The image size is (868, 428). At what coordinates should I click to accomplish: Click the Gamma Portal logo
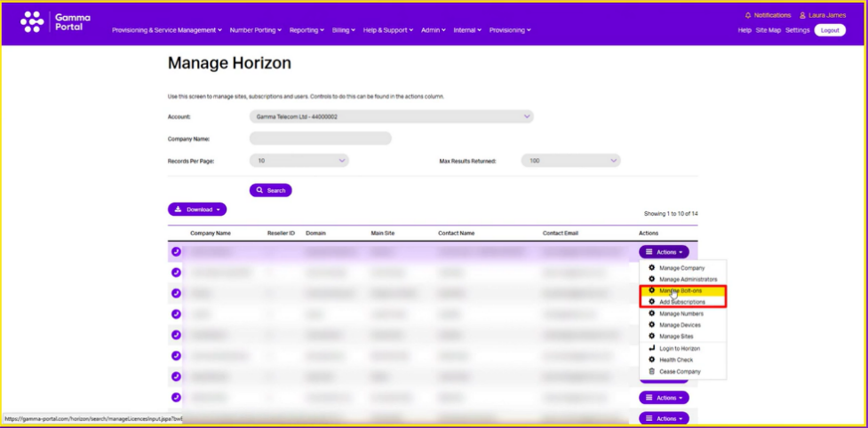tap(55, 21)
